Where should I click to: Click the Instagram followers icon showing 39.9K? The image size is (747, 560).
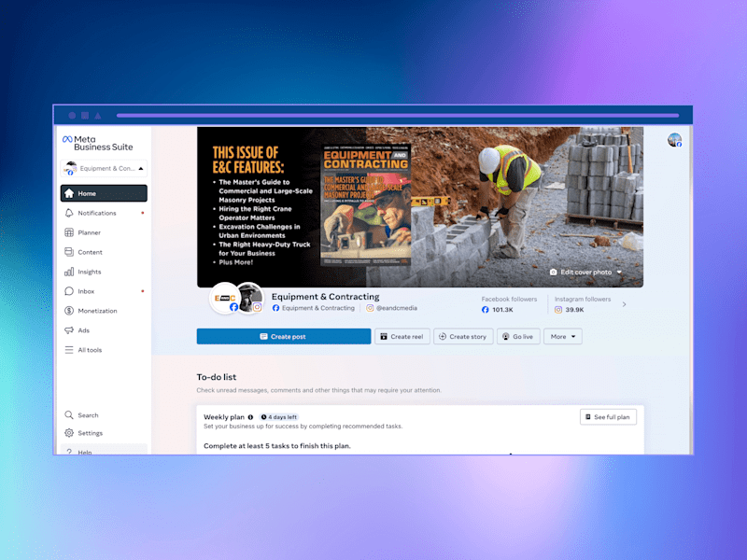[x=558, y=310]
